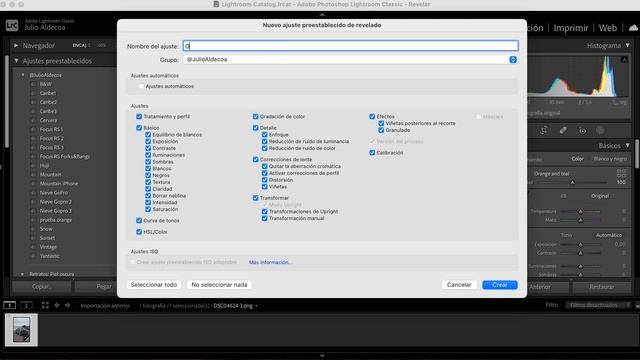Collapse the Ajustes preestablecidos panel
This screenshot has width=640, height=360.
pos(16,61)
